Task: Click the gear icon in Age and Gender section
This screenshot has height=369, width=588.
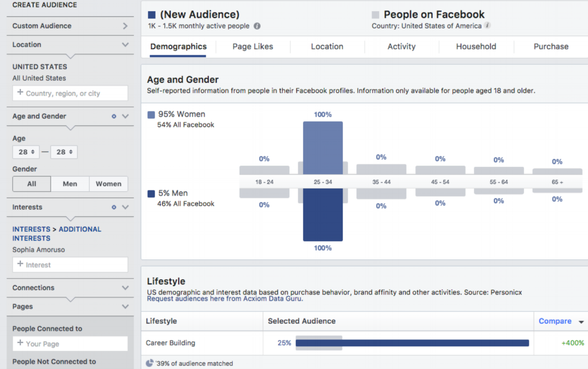Action: 114,117
